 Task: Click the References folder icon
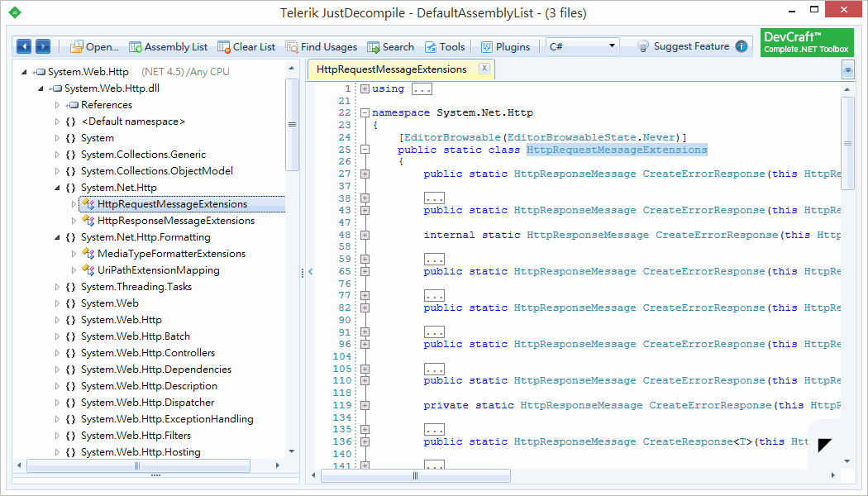point(72,105)
